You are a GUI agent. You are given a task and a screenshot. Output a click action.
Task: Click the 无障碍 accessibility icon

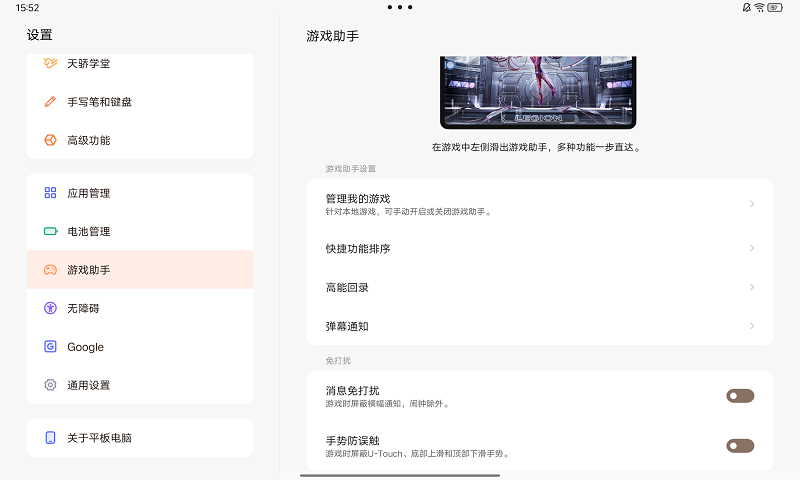50,308
